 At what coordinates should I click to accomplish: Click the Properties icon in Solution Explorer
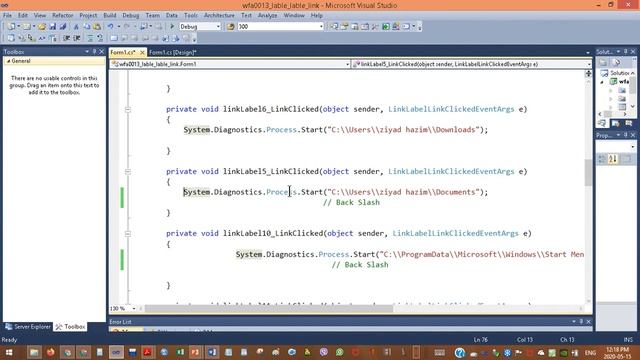click(x=604, y=62)
